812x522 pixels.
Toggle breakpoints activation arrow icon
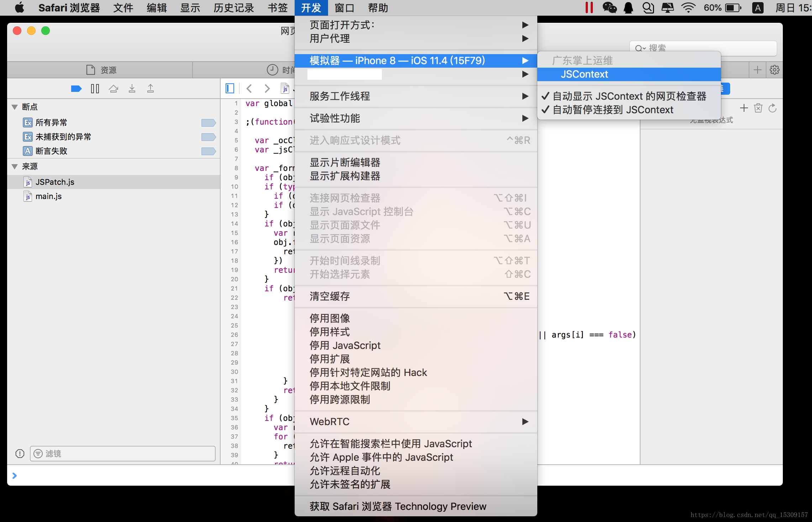(x=76, y=89)
